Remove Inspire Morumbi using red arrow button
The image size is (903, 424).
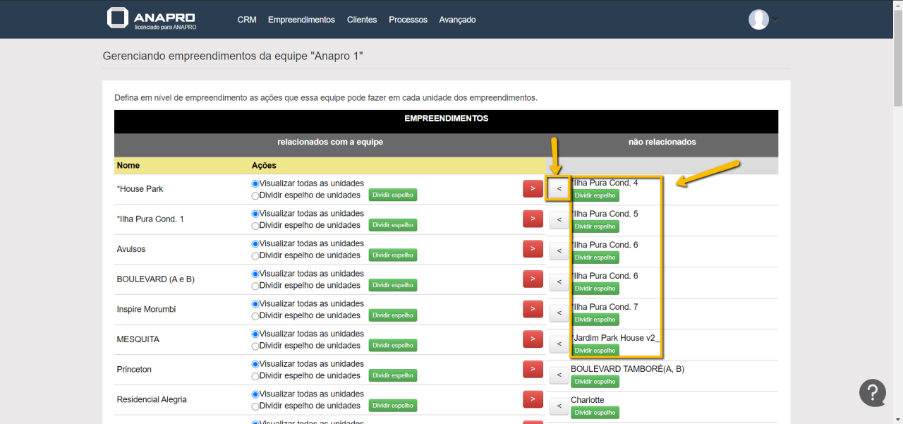pos(533,309)
